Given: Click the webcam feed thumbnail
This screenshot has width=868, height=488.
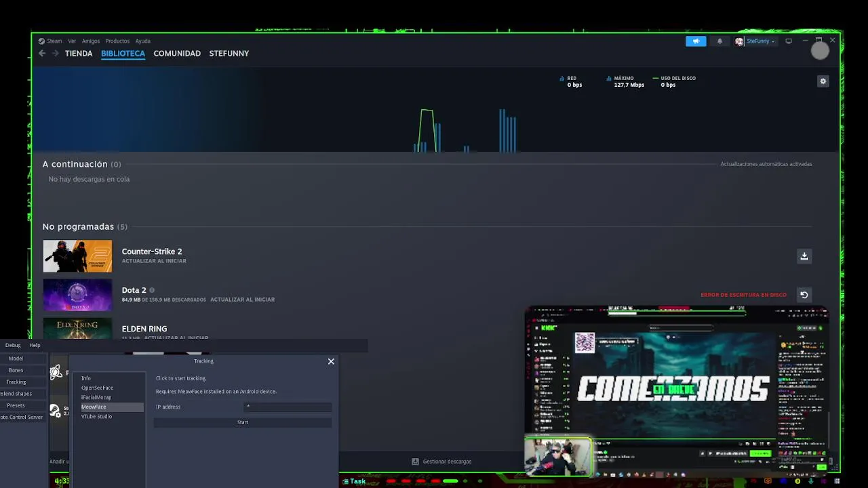Looking at the screenshot, I should pos(557,457).
